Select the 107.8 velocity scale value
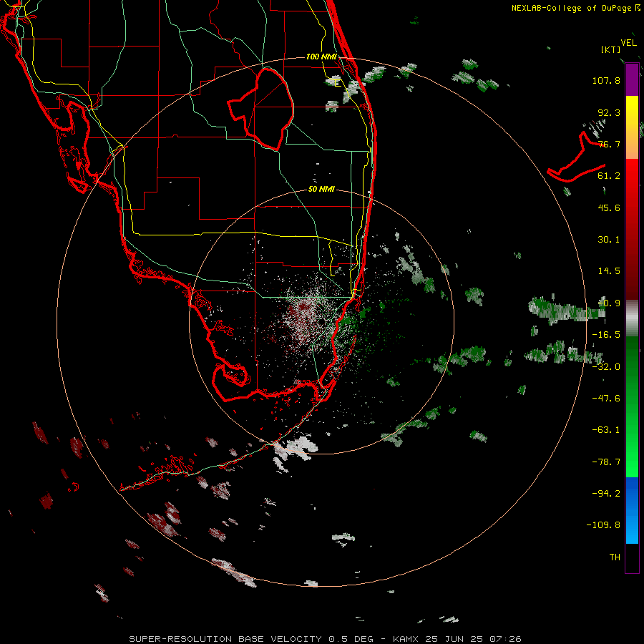Viewport: 644px width, 644px height. (x=606, y=80)
